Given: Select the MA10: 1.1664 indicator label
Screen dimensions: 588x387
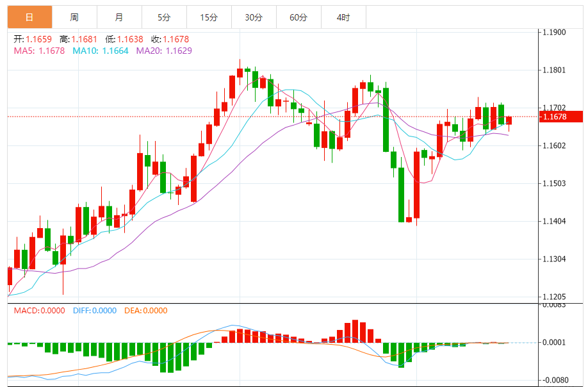Looking at the screenshot, I should click(x=101, y=51).
